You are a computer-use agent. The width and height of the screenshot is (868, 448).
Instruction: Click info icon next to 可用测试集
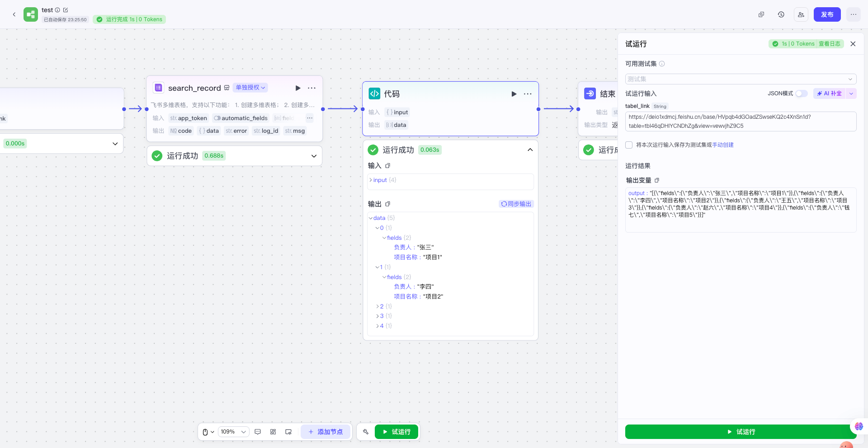(662, 64)
